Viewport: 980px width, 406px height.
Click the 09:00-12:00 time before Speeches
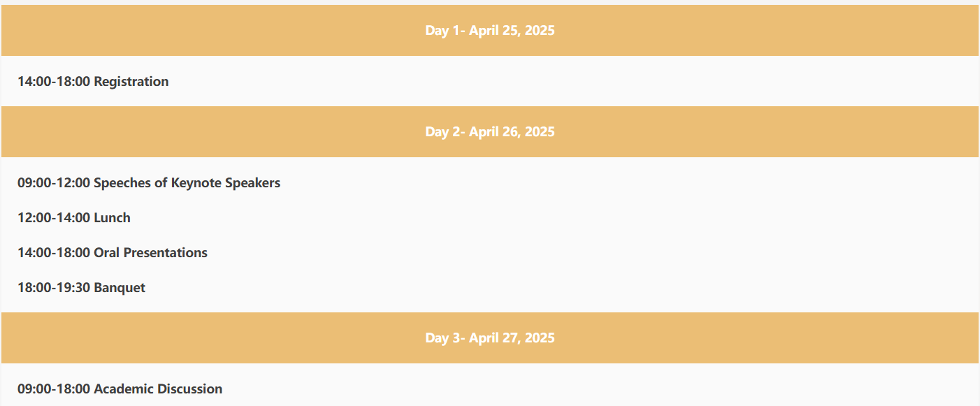(54, 183)
